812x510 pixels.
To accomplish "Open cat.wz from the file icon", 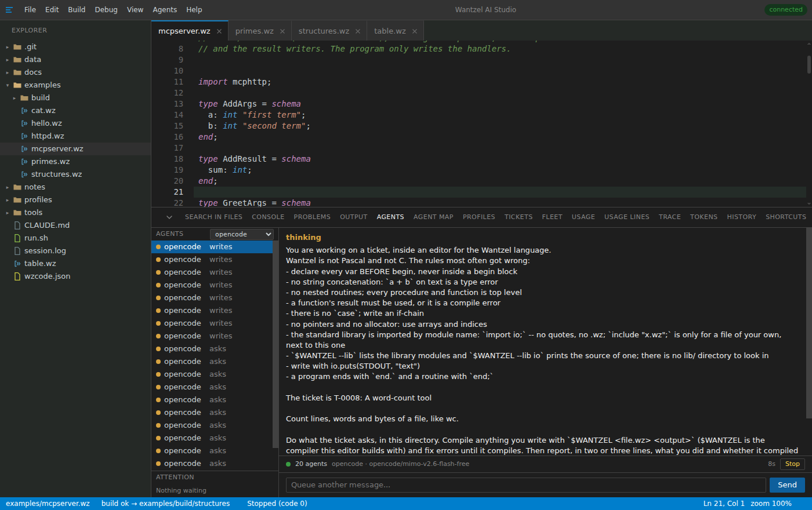I will (24, 111).
